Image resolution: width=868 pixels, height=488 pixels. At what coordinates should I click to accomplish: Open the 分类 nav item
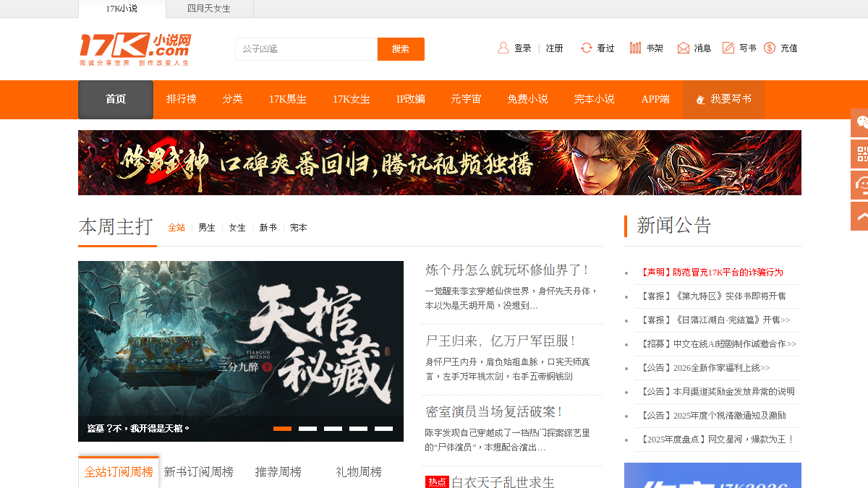pyautogui.click(x=232, y=100)
